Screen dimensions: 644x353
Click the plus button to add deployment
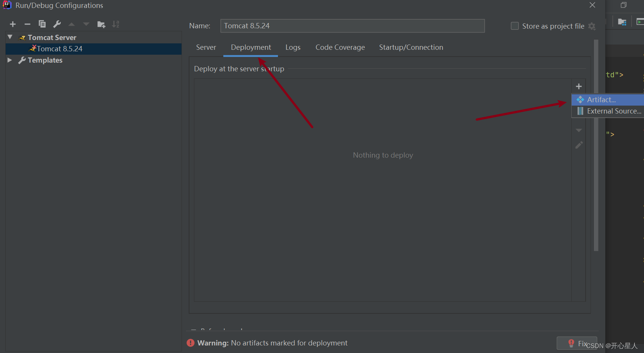point(579,86)
